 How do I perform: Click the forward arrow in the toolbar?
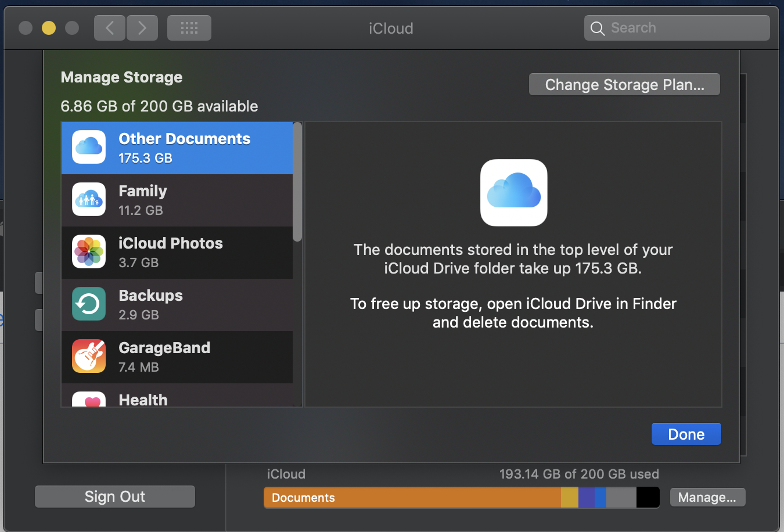coord(142,28)
